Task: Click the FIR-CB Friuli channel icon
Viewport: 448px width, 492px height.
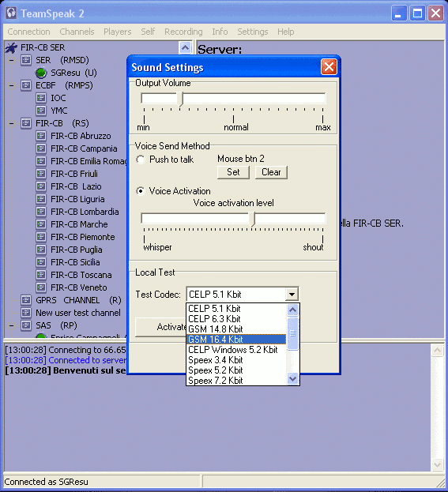Action: (41, 174)
